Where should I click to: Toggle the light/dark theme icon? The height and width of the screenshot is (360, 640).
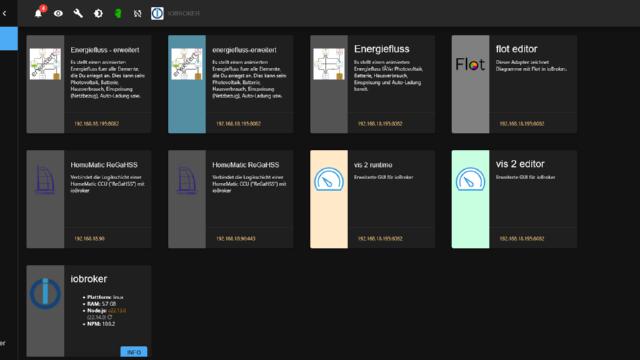[x=98, y=13]
